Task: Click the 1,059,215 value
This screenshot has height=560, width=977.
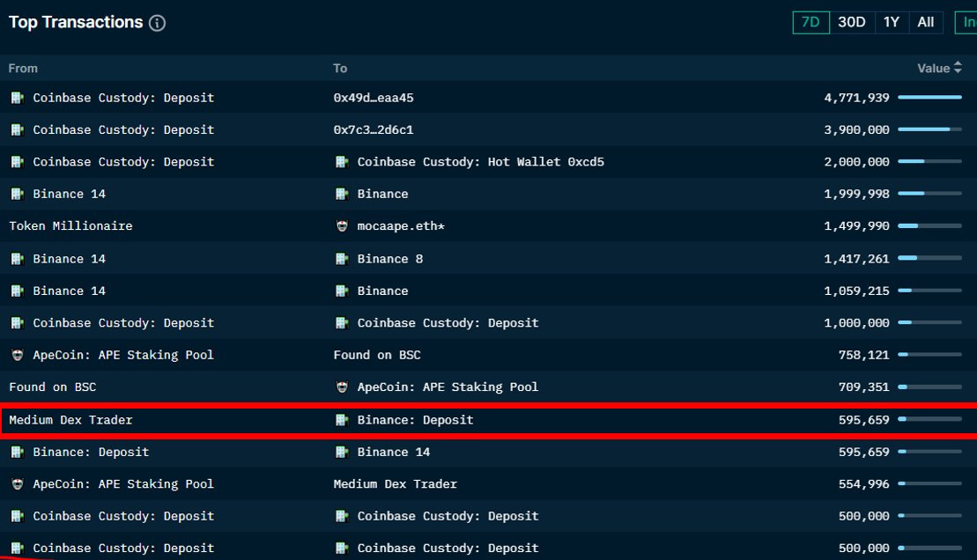Action: pyautogui.click(x=856, y=291)
